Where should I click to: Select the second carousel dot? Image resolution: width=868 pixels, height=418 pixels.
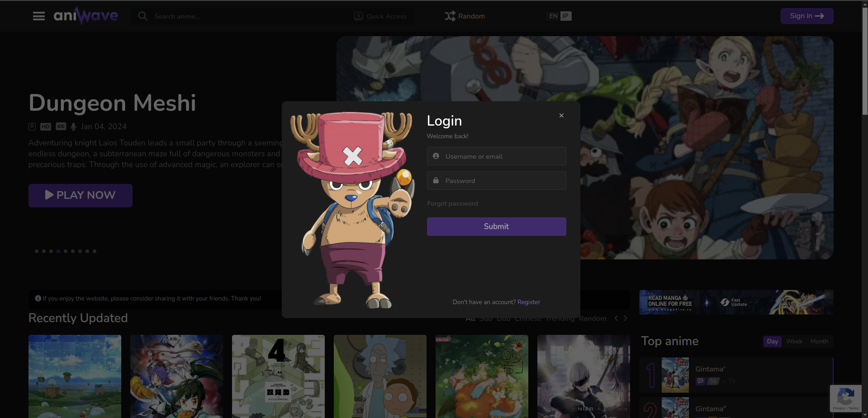point(44,251)
